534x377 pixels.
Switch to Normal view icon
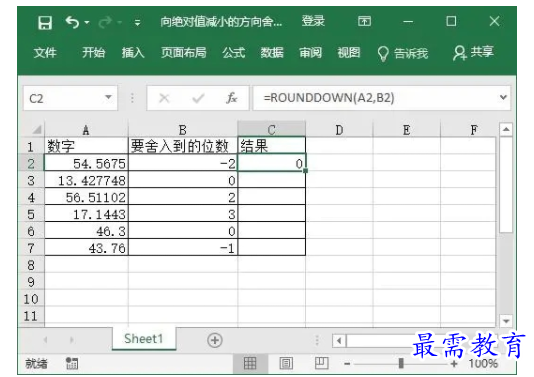(250, 363)
